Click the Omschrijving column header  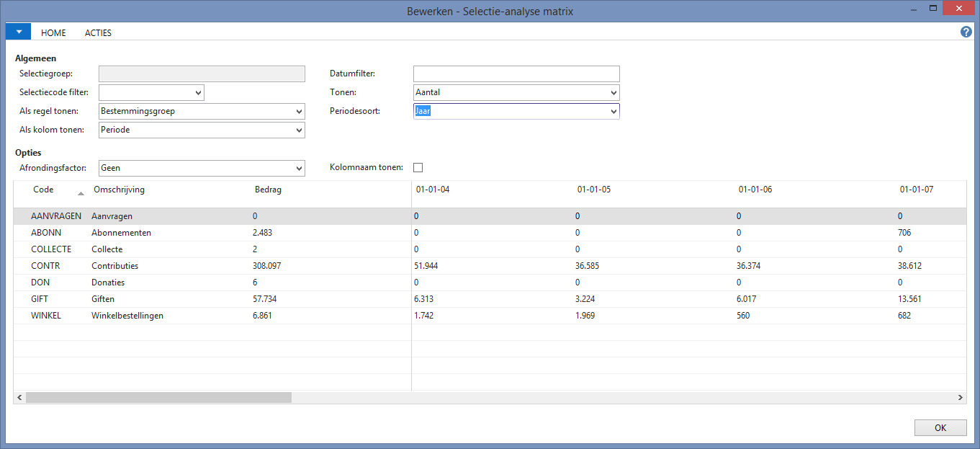coord(119,190)
